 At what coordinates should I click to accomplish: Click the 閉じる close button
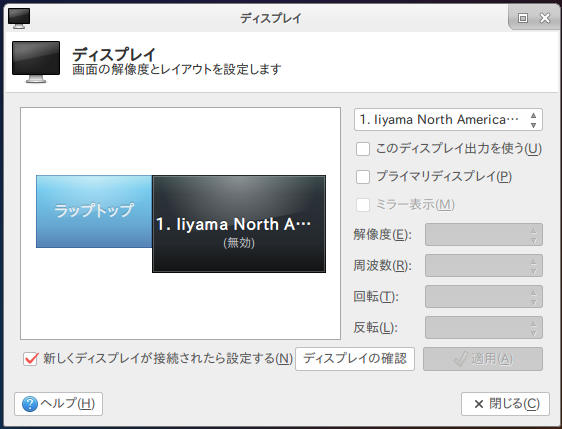click(x=505, y=404)
